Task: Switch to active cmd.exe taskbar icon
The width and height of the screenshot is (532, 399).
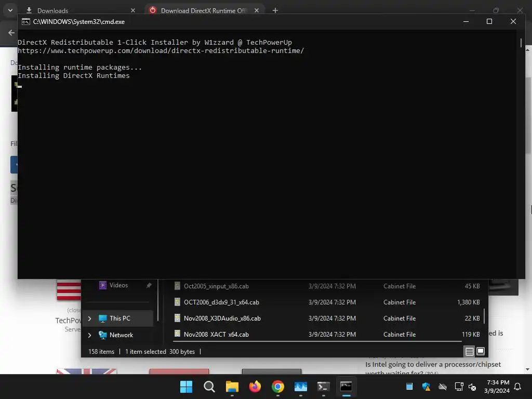Action: pos(346,386)
